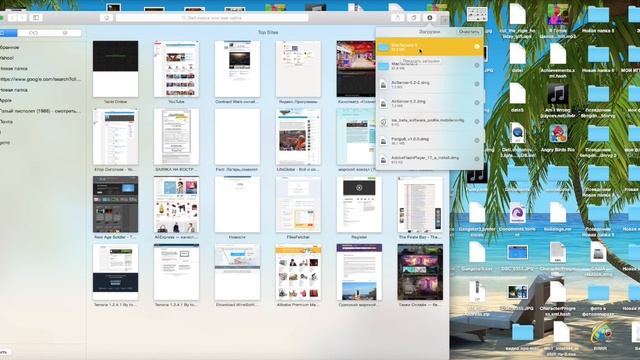This screenshot has height=360, width=640.
Task: Select the beta software profile mobileconfig entry
Action: [429, 122]
